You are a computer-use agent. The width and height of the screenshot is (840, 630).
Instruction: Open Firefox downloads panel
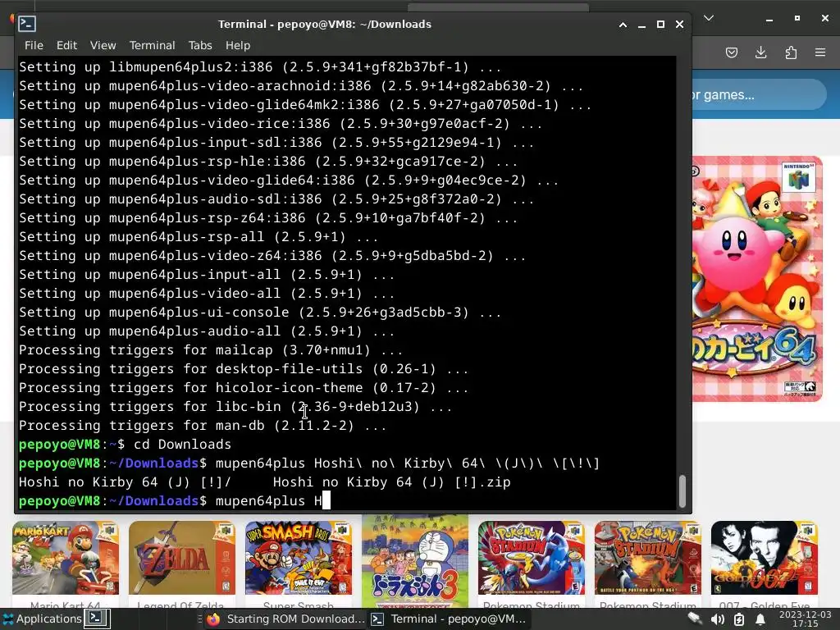tap(760, 52)
